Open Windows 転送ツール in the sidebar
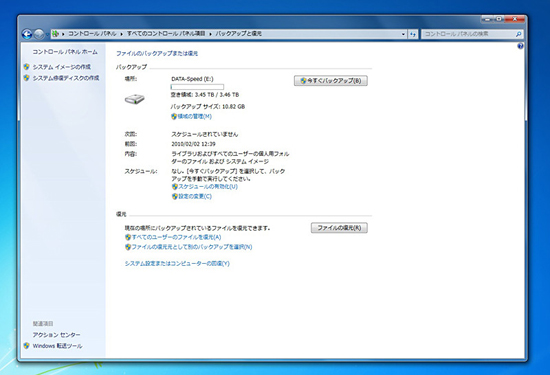 [57, 346]
